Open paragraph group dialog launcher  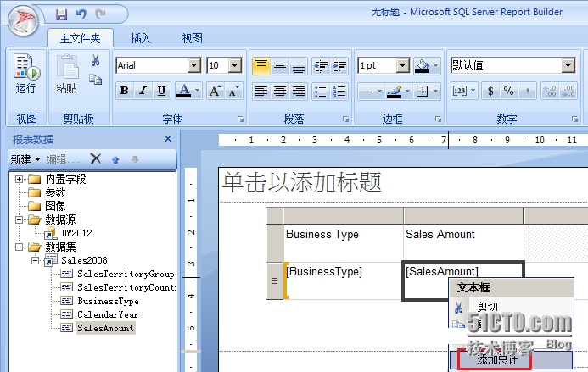345,119
